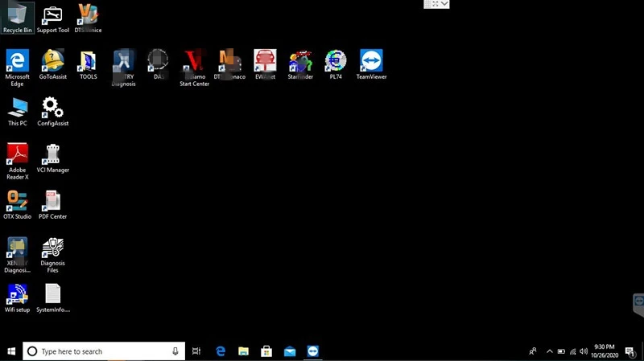Screen dimensions: 644x361
Task: Click the Type here to search box
Action: click(x=104, y=351)
